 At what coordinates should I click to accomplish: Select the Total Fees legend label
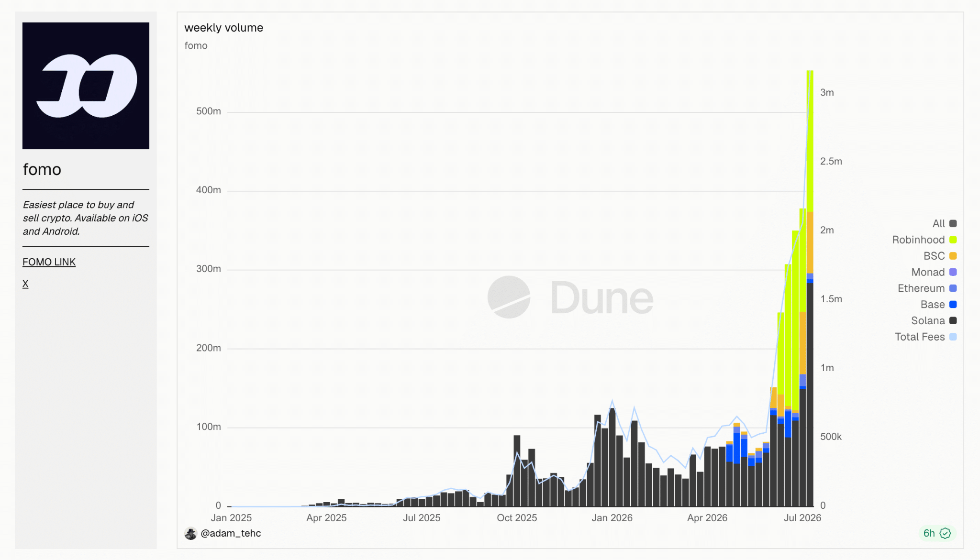(920, 337)
